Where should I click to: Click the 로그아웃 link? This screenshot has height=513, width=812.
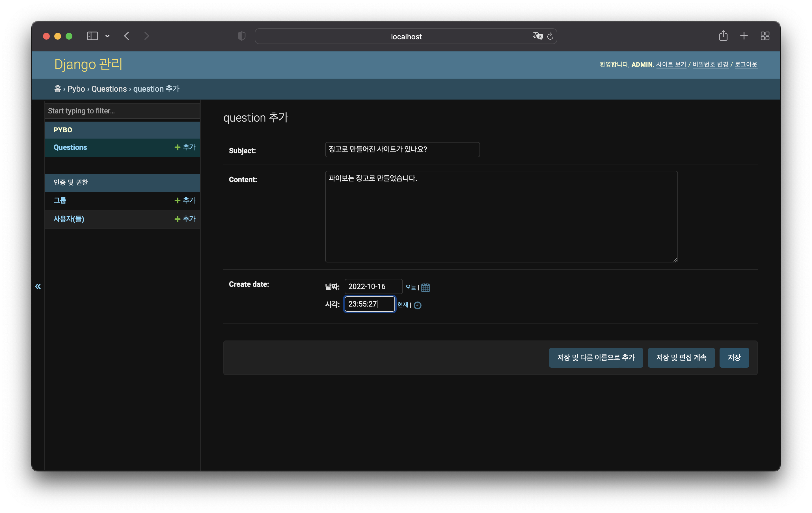(x=746, y=64)
